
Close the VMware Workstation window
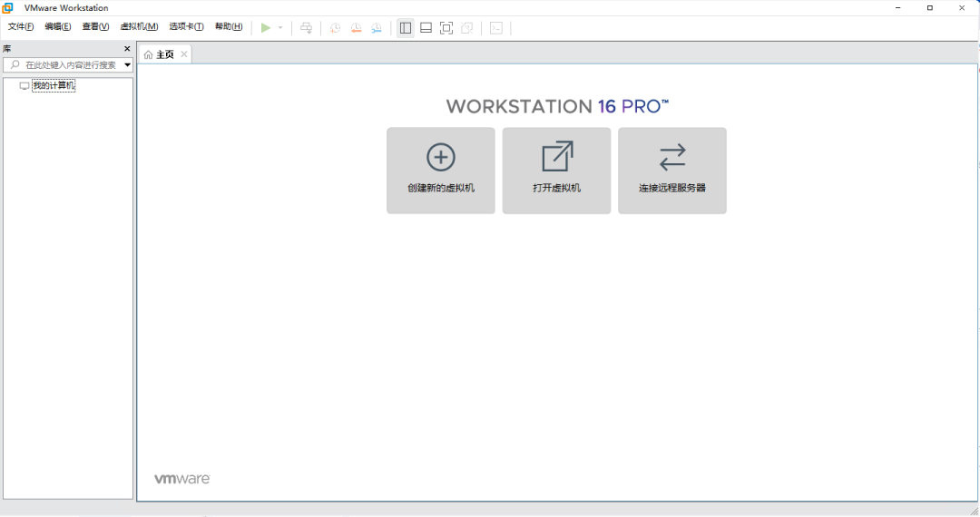962,7
